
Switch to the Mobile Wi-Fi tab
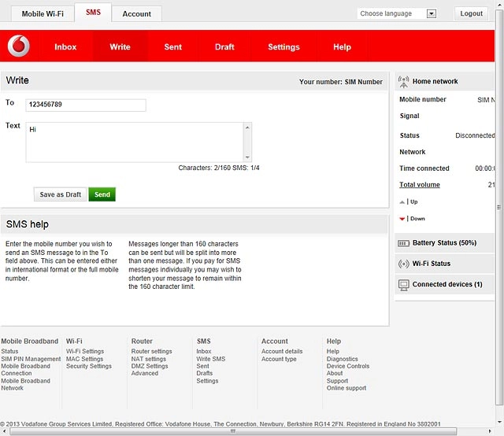tap(43, 14)
